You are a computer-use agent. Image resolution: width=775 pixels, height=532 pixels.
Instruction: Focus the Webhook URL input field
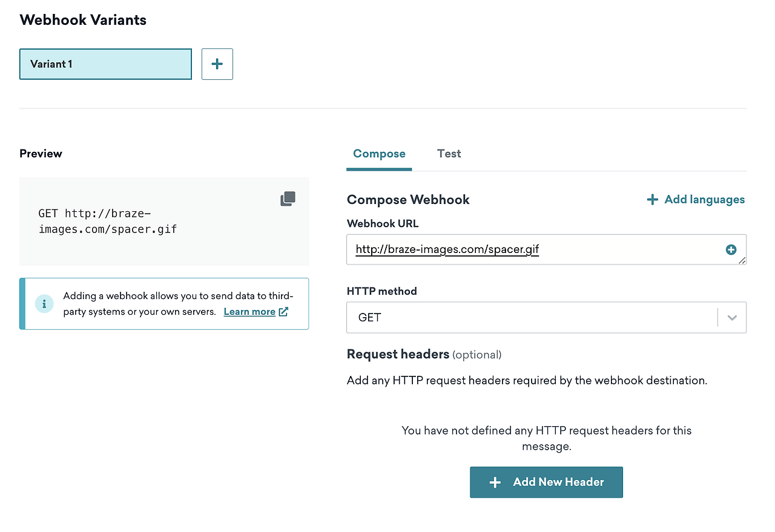pyautogui.click(x=533, y=249)
